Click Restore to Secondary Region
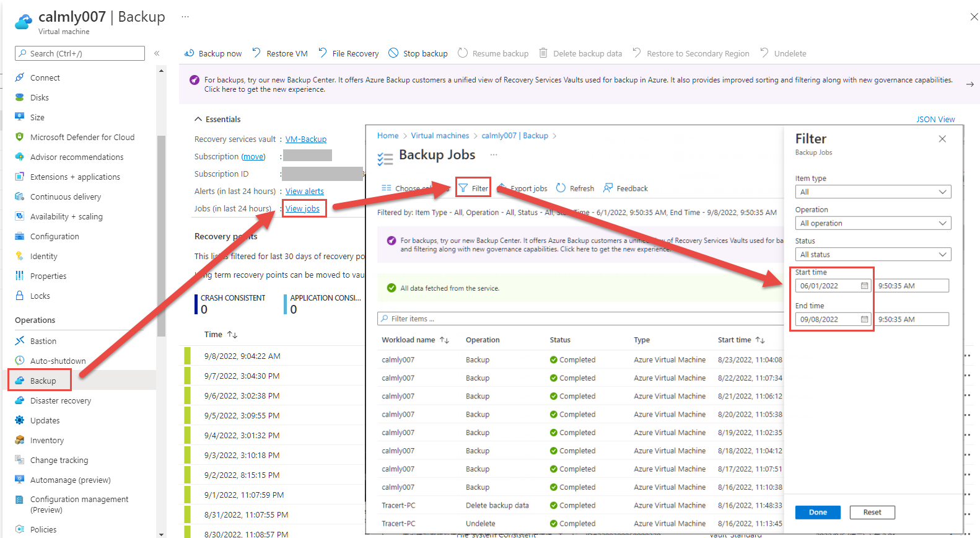Viewport: 980px width, 538px height. click(x=691, y=53)
